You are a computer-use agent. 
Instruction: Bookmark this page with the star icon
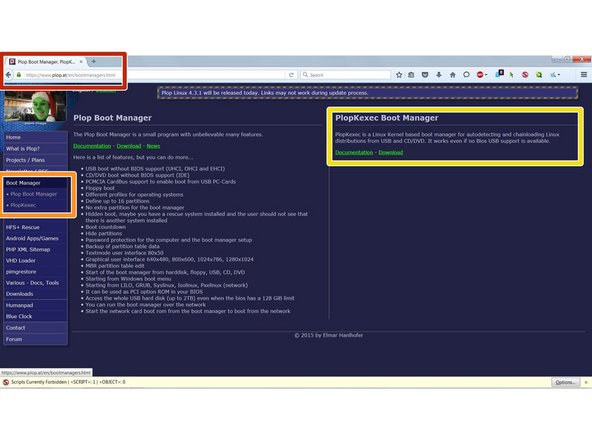point(399,75)
